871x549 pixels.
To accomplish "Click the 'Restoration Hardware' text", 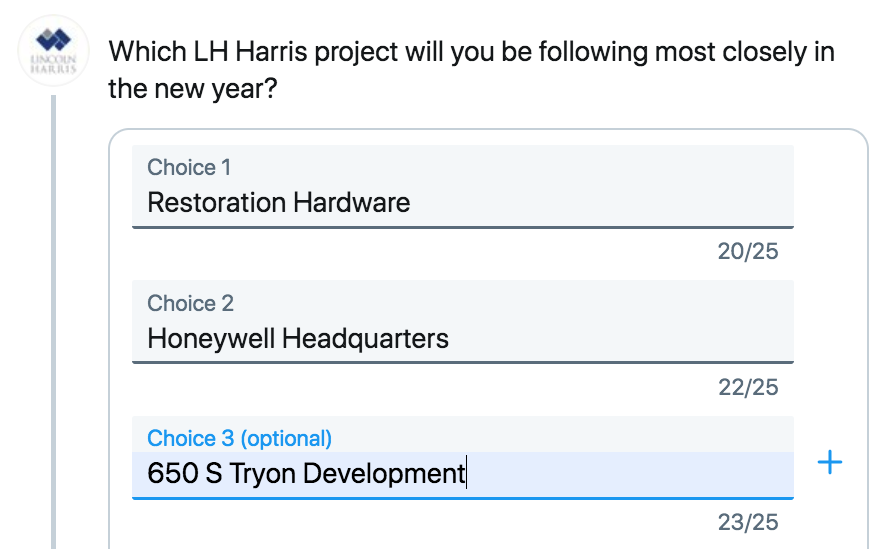I will (278, 203).
